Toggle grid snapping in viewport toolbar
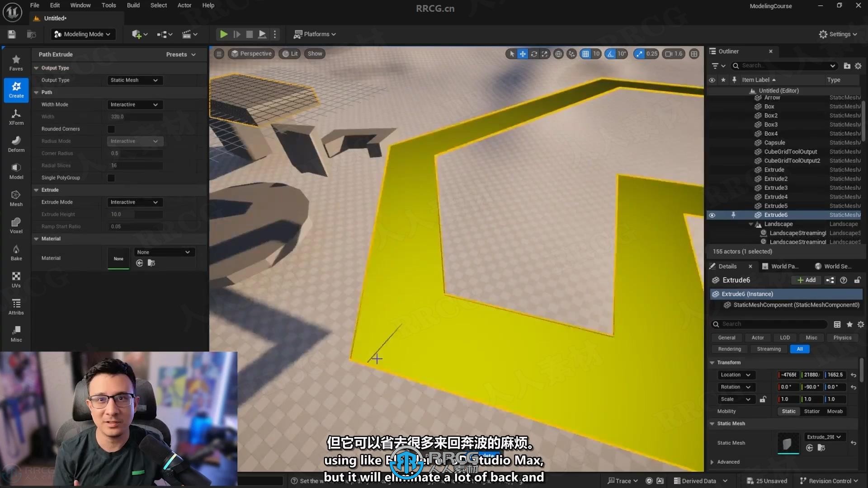Viewport: 868px width, 488px height. point(585,54)
